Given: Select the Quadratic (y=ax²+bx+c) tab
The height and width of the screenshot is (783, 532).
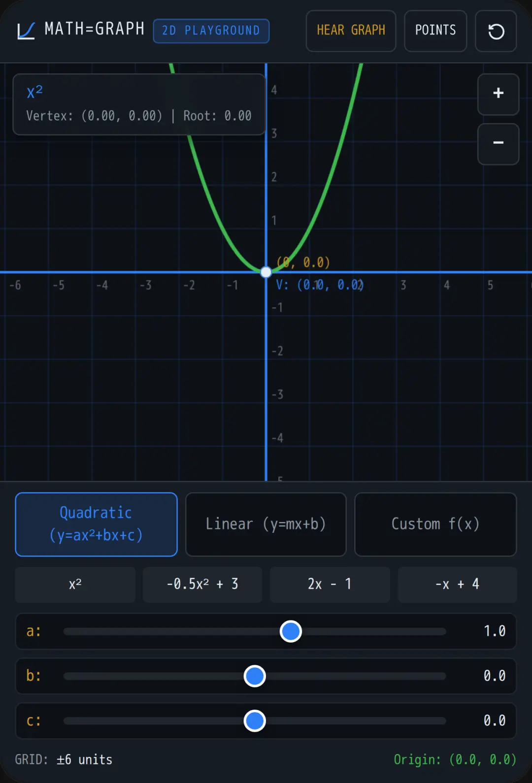Looking at the screenshot, I should coord(96,524).
